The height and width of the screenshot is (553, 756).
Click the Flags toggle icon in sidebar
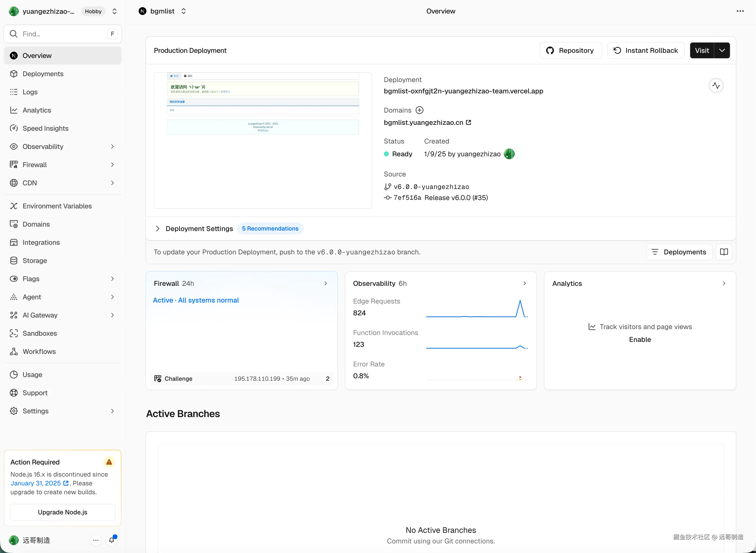pos(14,279)
